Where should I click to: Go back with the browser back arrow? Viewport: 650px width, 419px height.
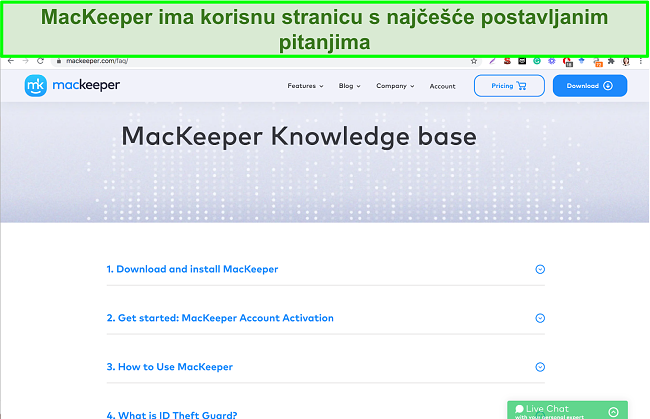point(11,61)
